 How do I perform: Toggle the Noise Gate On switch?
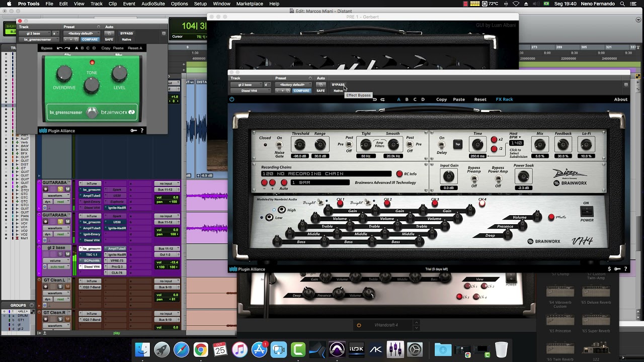[279, 145]
